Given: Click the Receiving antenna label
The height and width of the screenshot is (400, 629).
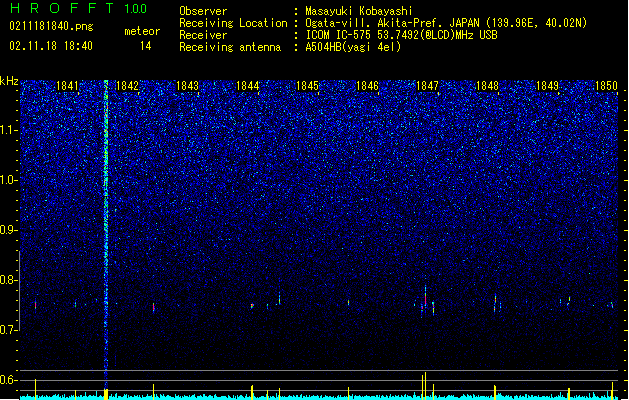Looking at the screenshot, I should coord(230,47).
